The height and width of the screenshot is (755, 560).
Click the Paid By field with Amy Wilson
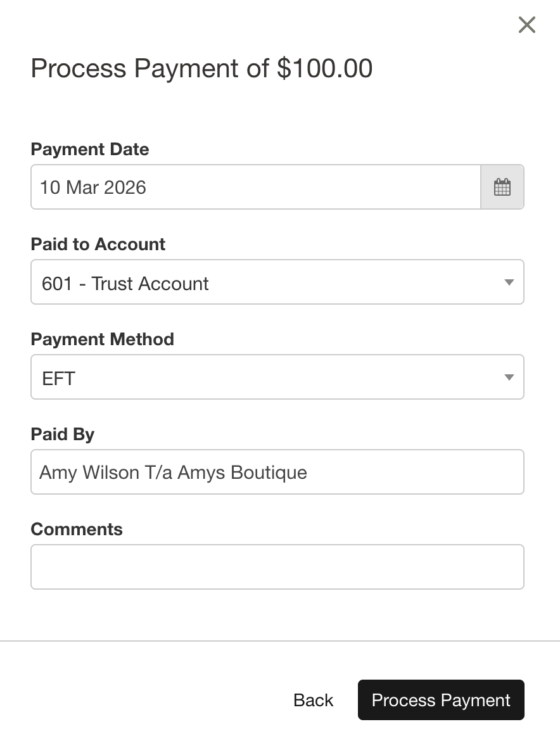tap(277, 472)
